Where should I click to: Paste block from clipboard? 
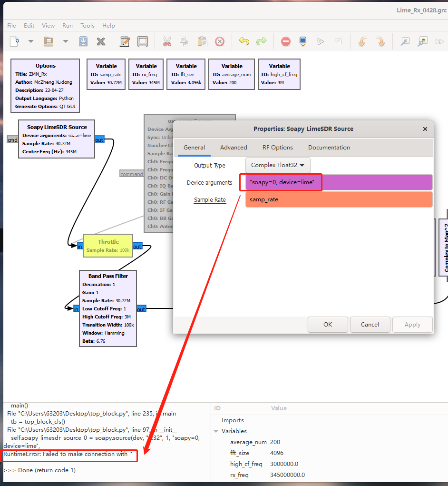pos(202,41)
